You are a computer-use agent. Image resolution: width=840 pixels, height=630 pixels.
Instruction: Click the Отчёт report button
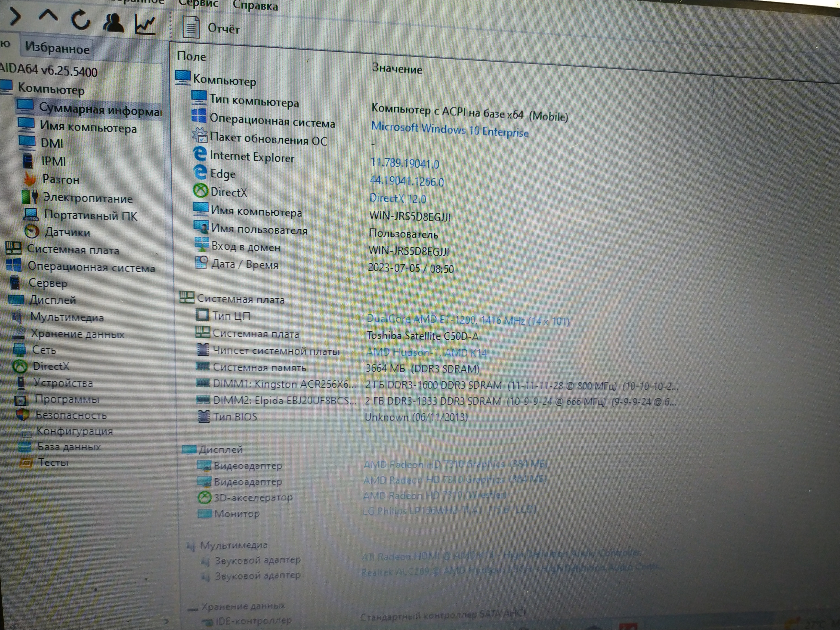tap(211, 28)
